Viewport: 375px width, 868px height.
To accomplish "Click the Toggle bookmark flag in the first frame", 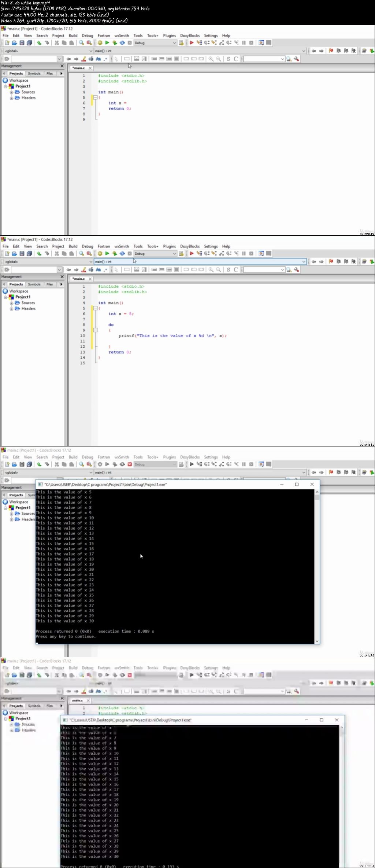I will (x=331, y=51).
